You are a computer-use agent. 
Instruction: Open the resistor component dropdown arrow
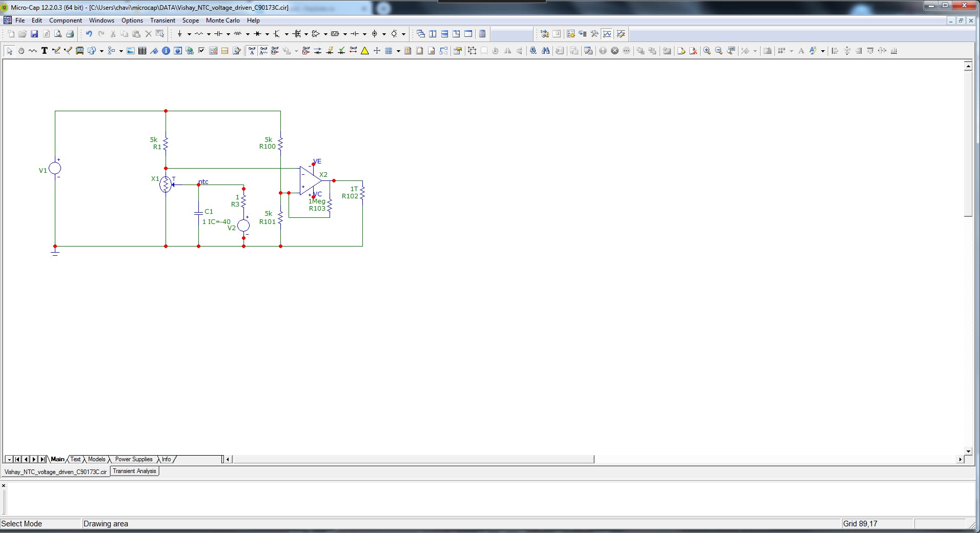209,34
